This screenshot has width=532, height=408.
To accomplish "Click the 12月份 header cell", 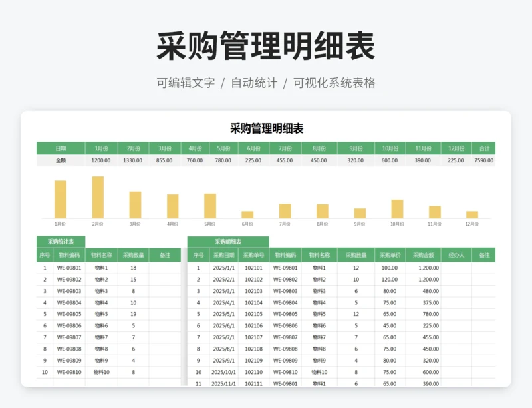I will tap(456, 149).
